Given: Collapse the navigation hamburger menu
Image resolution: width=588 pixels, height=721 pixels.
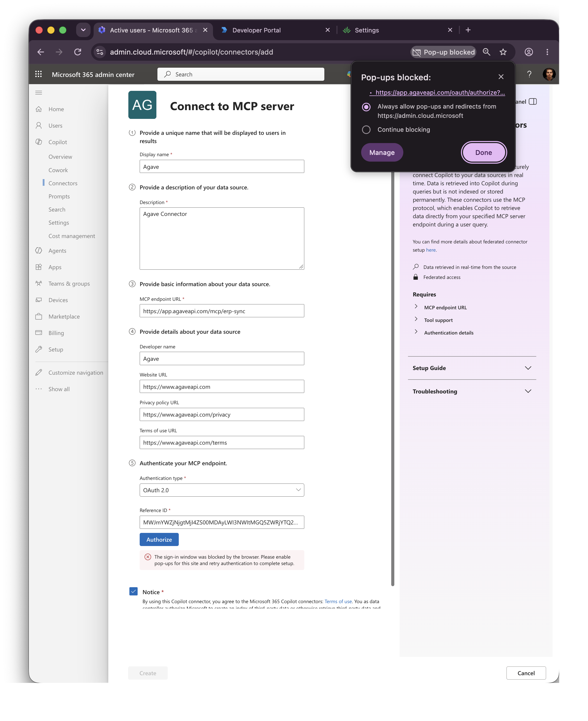Looking at the screenshot, I should (39, 92).
